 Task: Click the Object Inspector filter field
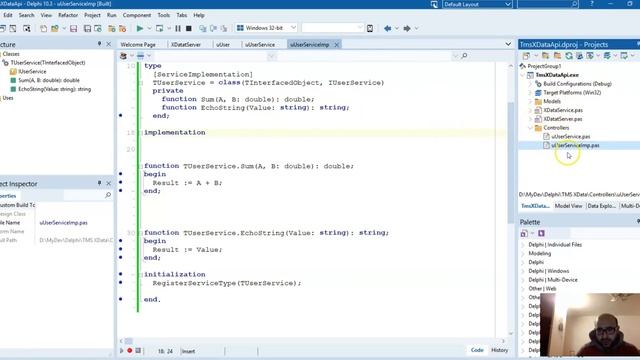[84, 196]
